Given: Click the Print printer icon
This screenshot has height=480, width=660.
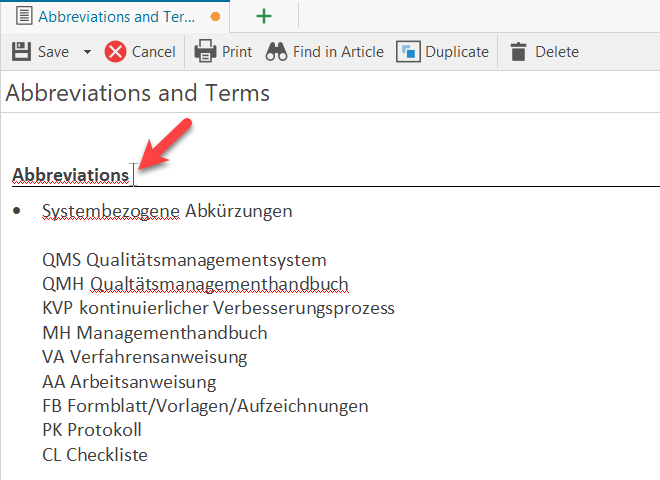Looking at the screenshot, I should pyautogui.click(x=205, y=52).
